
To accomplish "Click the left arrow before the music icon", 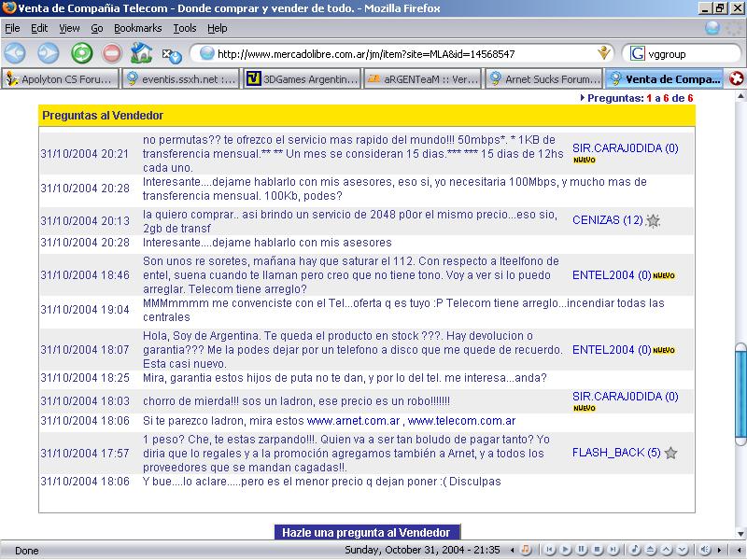I will [x=512, y=550].
